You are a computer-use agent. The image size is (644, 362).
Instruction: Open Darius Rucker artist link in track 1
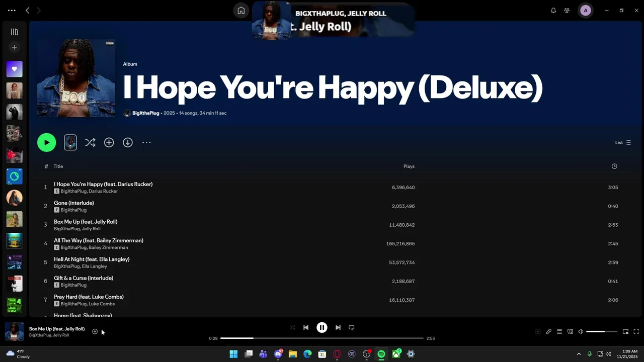click(103, 191)
